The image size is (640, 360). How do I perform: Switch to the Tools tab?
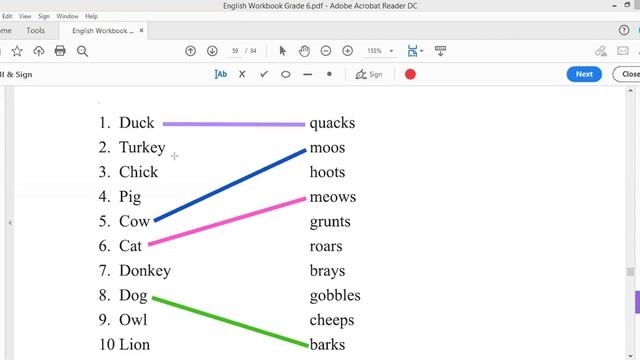click(36, 31)
